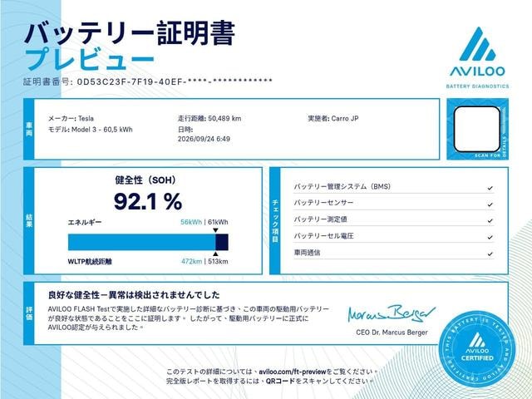
Task: Click the light blue portion of energy bar
Action: coord(142,242)
